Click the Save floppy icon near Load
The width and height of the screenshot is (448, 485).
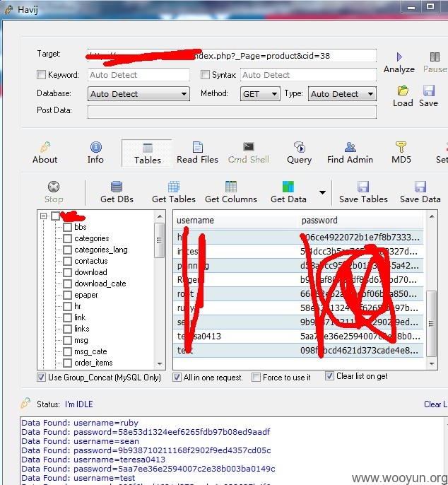pos(429,91)
